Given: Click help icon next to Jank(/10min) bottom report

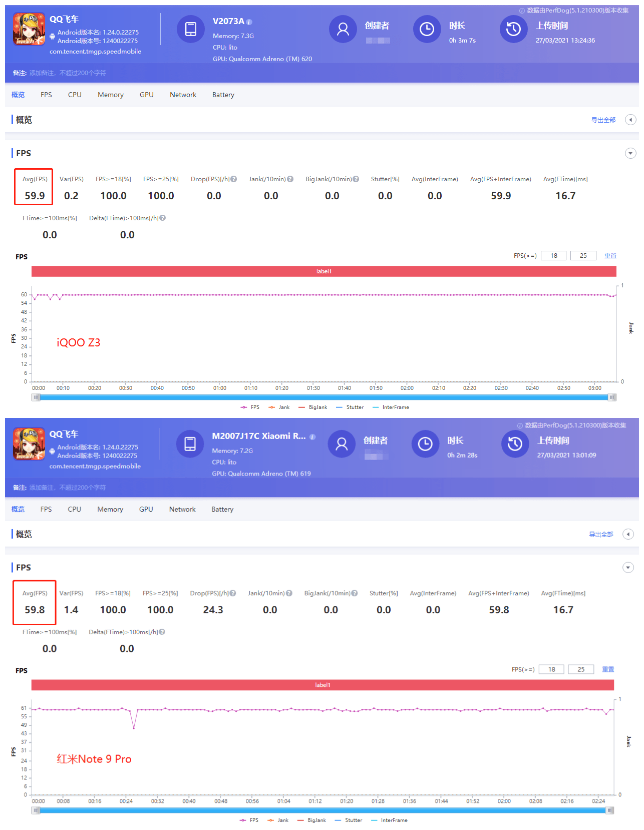Looking at the screenshot, I should tap(289, 593).
